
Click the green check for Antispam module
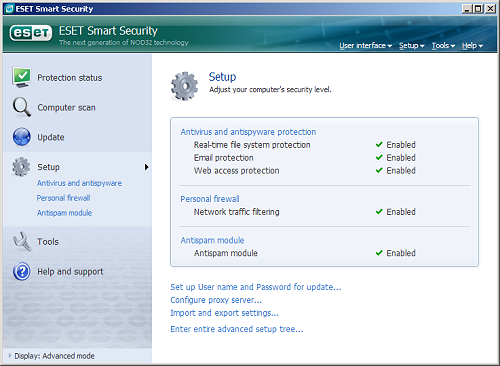[379, 253]
